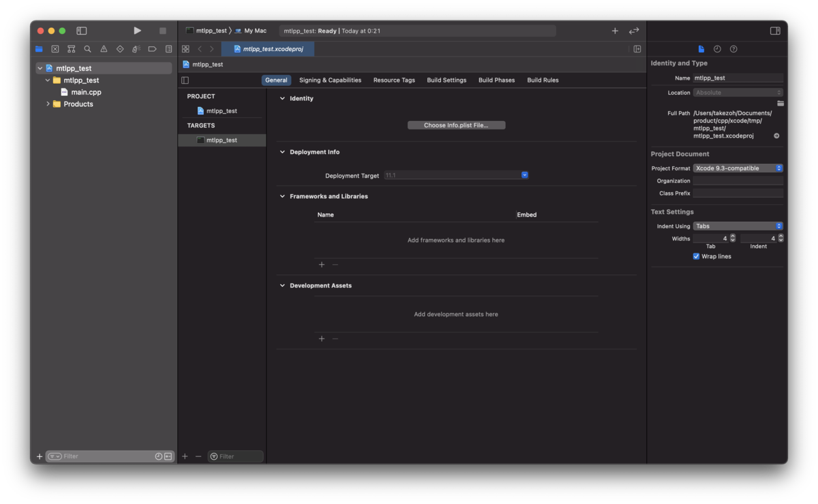Toggle the navigator sidebar visibility
Viewport: 818px width, 504px height.
(82, 31)
